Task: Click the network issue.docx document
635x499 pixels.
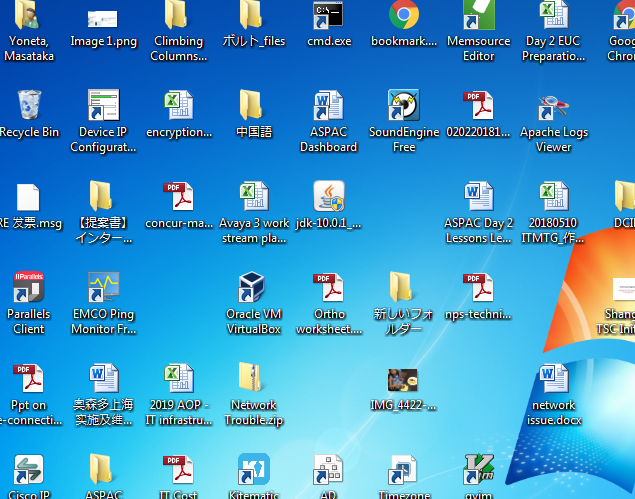Action: (553, 378)
